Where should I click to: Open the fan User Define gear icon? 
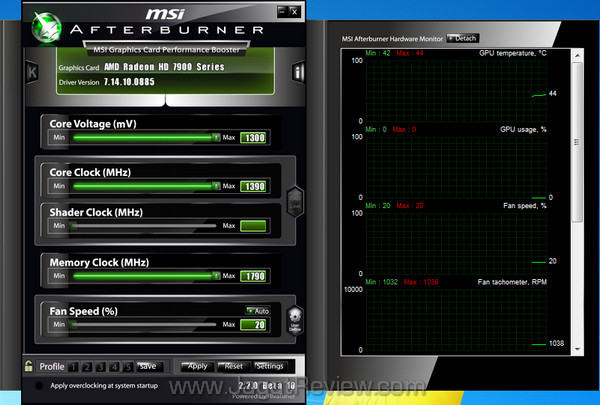(x=295, y=323)
